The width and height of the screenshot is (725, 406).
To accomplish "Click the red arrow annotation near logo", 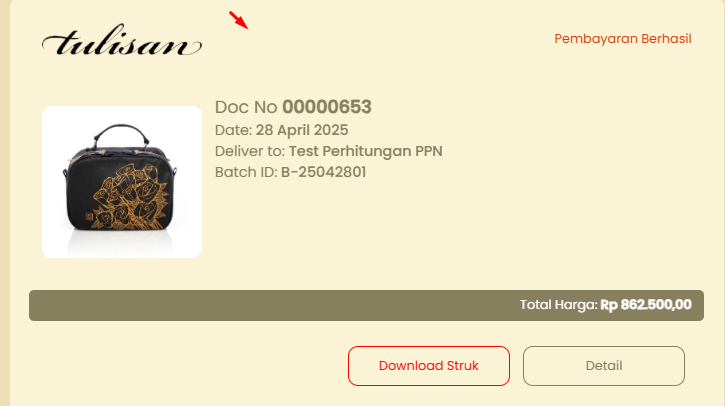I will (x=239, y=20).
